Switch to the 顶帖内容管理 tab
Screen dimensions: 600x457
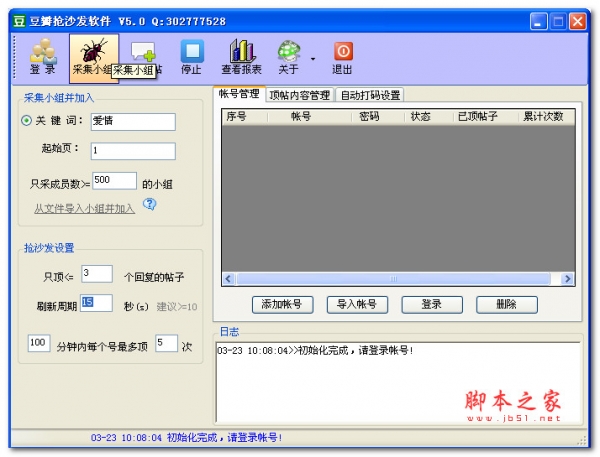pos(300,95)
